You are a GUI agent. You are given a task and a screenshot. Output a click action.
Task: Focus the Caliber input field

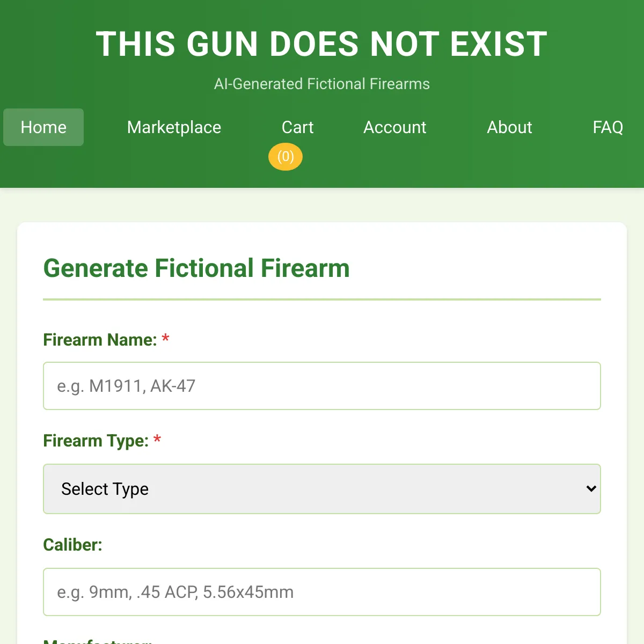click(x=322, y=592)
